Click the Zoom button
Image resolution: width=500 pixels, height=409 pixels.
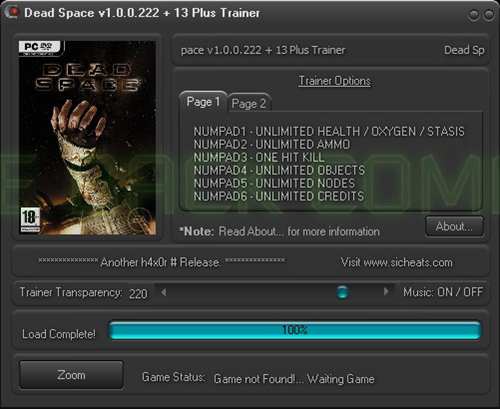[x=71, y=375]
